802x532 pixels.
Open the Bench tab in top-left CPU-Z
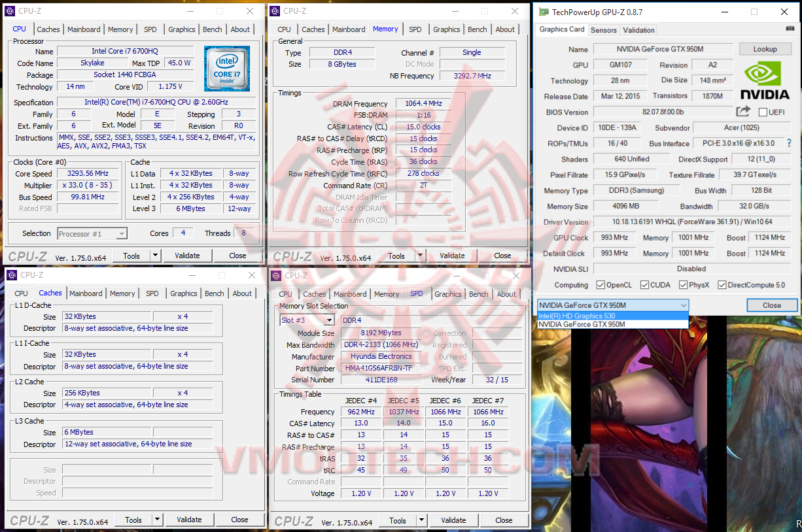[x=212, y=29]
